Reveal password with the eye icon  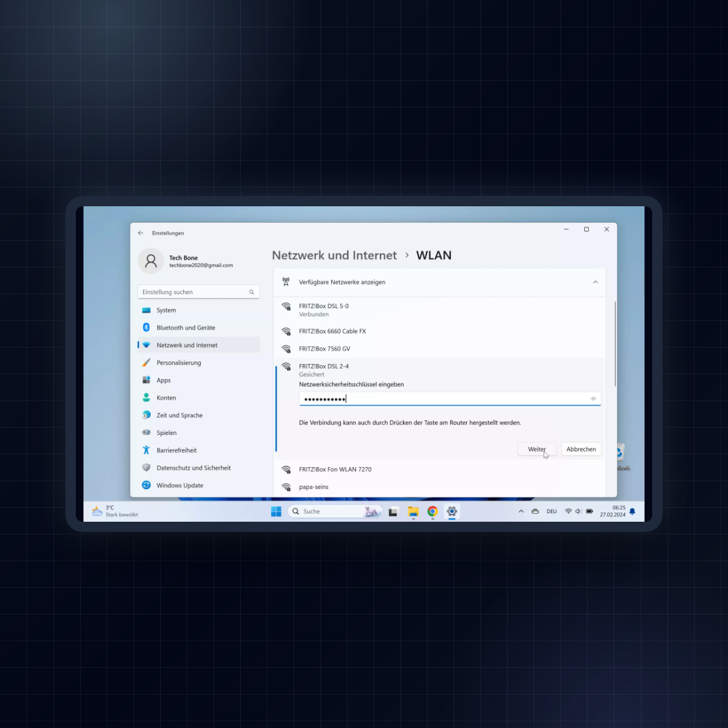pyautogui.click(x=593, y=399)
